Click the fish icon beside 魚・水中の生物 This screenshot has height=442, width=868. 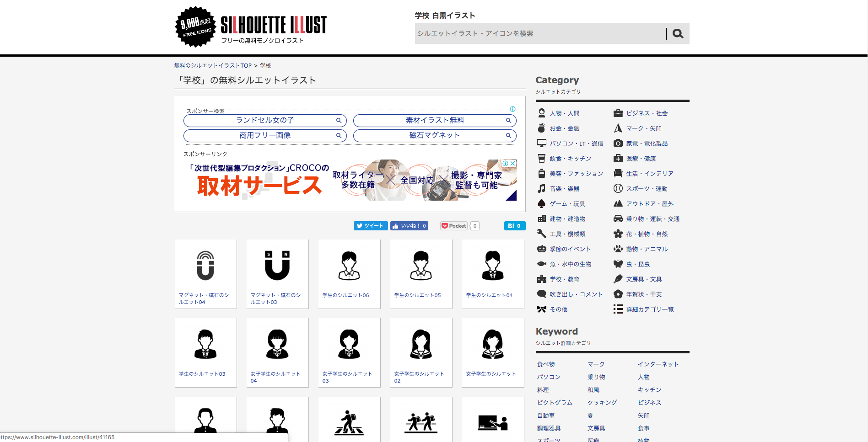542,264
